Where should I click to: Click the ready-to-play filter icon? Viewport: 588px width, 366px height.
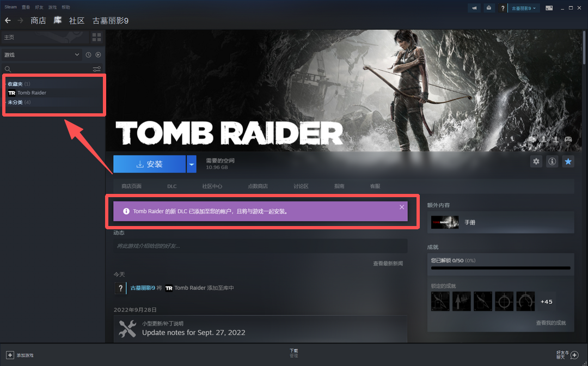[x=98, y=55]
